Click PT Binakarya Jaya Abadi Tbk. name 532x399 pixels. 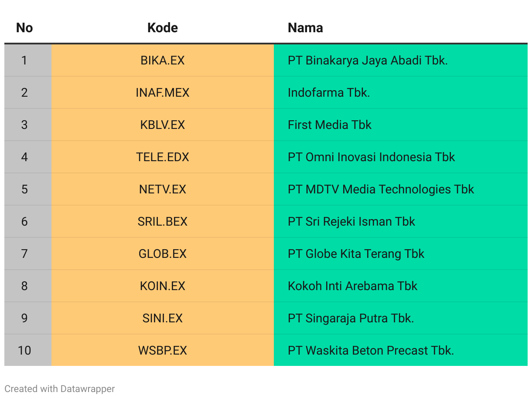pos(368,60)
